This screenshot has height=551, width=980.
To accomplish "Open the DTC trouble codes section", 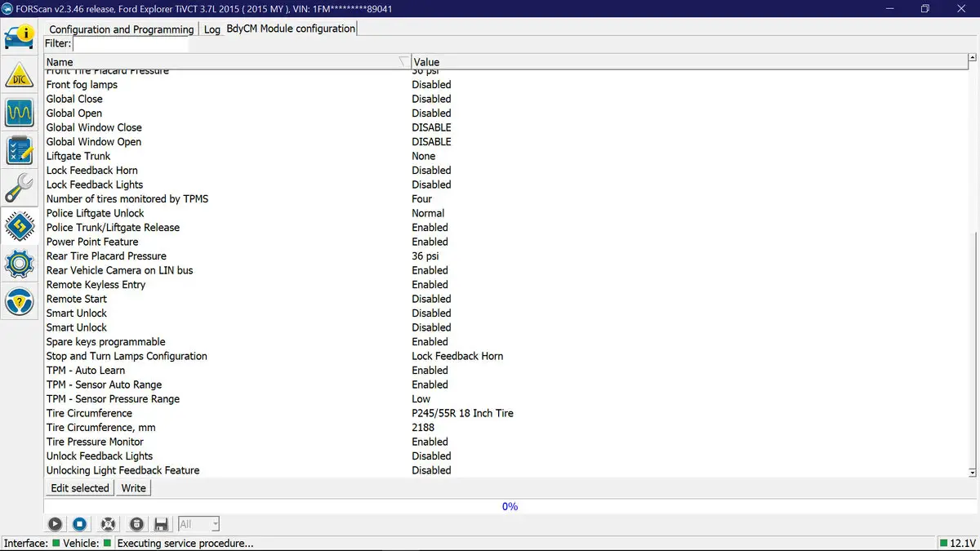I will pos(20,76).
